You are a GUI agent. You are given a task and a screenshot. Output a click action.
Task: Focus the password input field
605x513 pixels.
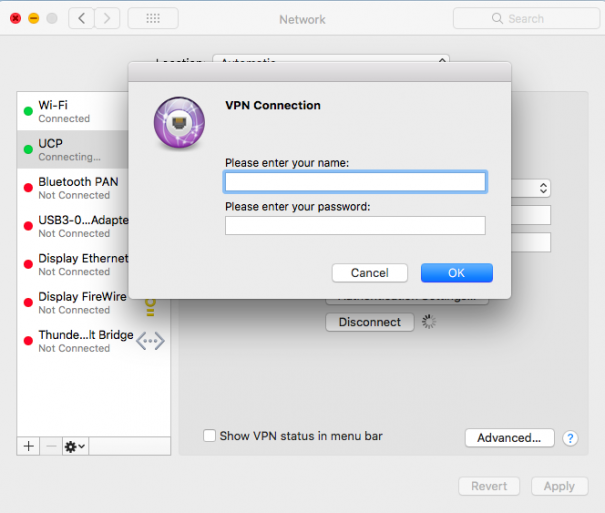(355, 225)
